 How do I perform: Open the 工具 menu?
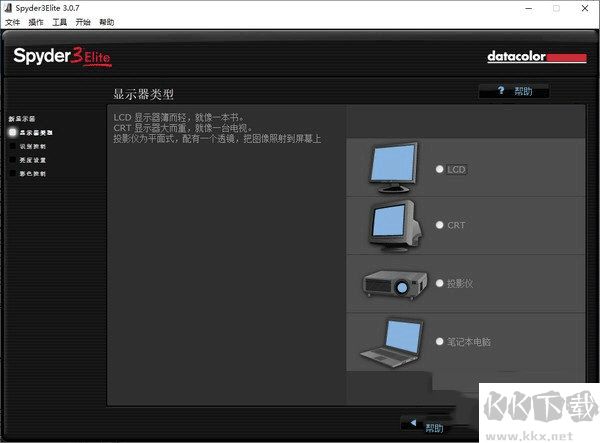click(x=59, y=22)
